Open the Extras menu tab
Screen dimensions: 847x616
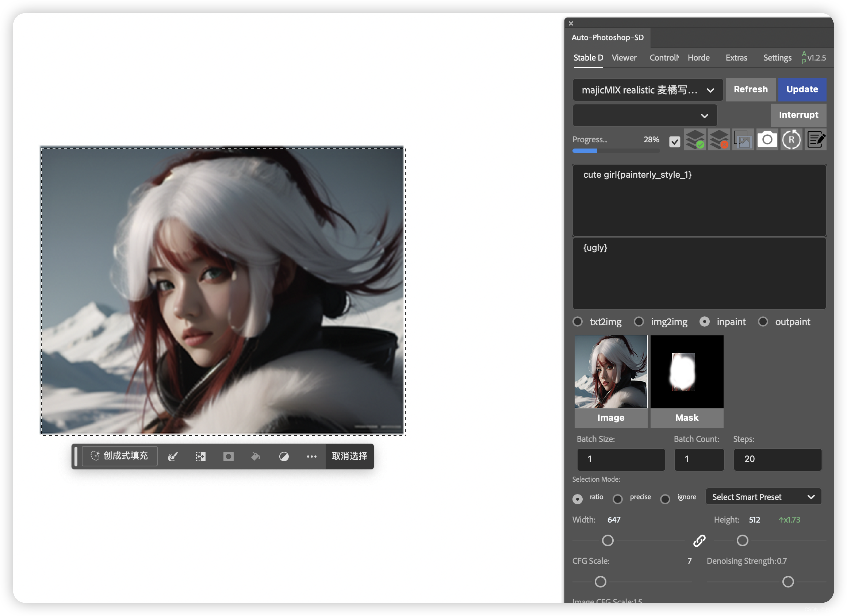(x=736, y=58)
